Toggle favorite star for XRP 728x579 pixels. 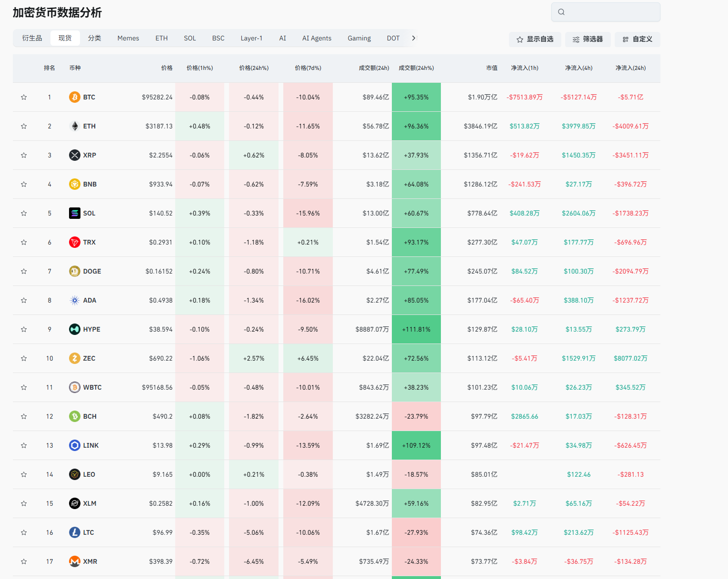24,155
